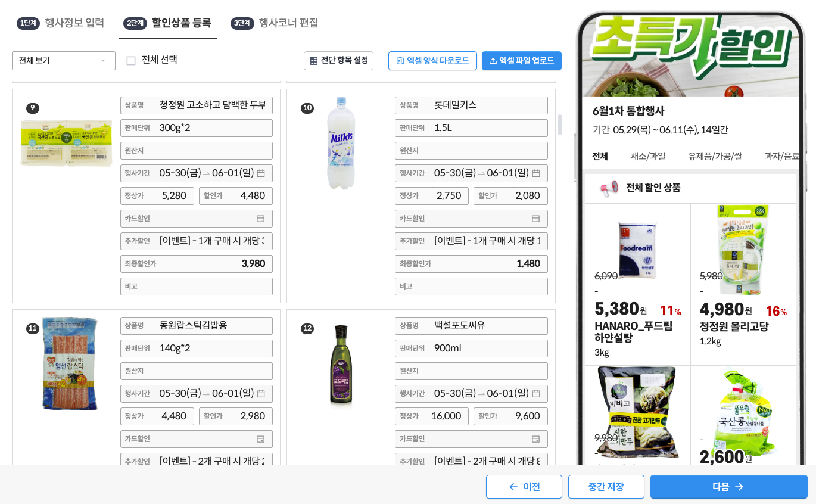Screen dimensions: 816x504
Task: Switch to 1단계 행사정보 입력 tab
Action: point(60,23)
